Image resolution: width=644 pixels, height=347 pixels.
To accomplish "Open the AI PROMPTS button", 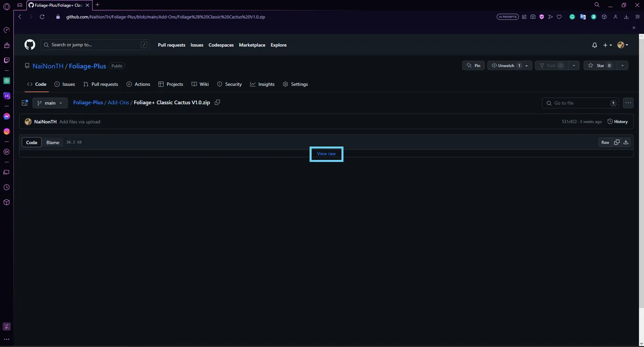I will (x=508, y=17).
